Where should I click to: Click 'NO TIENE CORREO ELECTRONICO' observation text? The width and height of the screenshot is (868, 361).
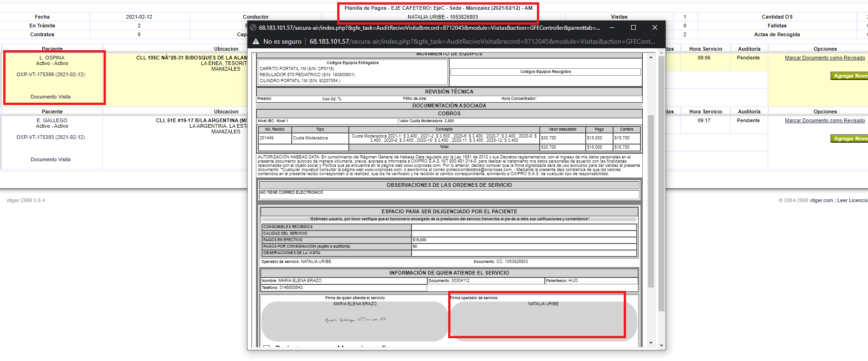(x=291, y=192)
